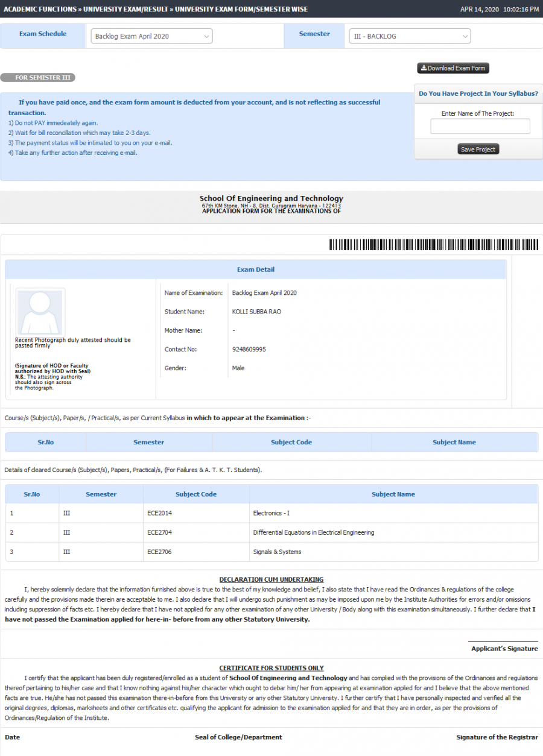This screenshot has height=756, width=543.
Task: Click the date and time in header
Action: 500,9
